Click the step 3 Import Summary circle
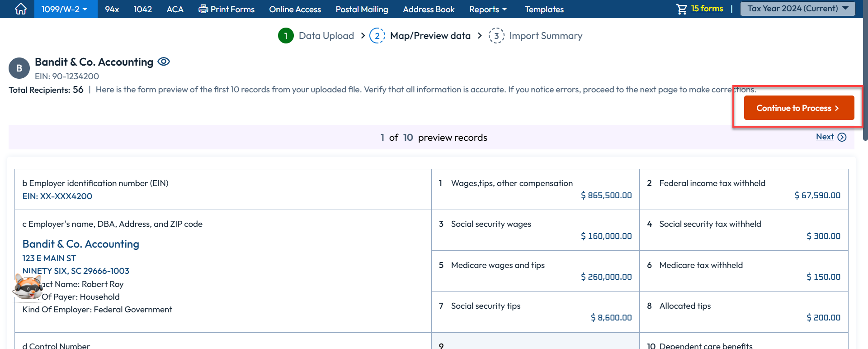The height and width of the screenshot is (349, 868). point(496,36)
